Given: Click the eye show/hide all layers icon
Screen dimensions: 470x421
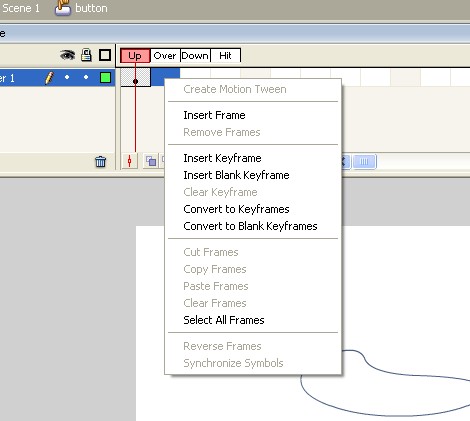Looking at the screenshot, I should (x=68, y=55).
